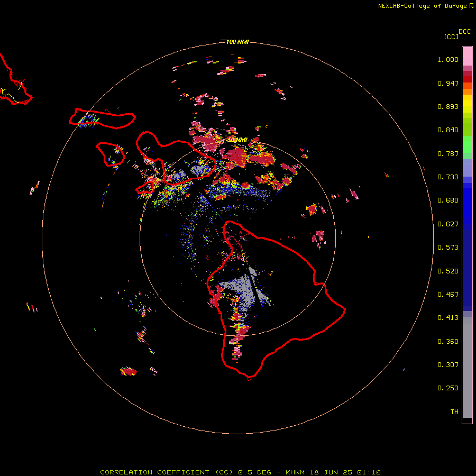476x476 pixels.
Task: Select the 0.413 scale value
Action: tap(448, 318)
